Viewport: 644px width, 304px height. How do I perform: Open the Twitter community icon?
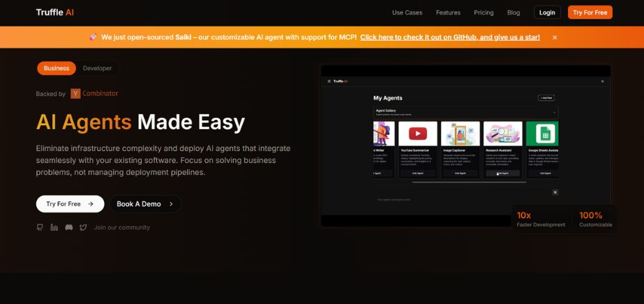click(83, 227)
